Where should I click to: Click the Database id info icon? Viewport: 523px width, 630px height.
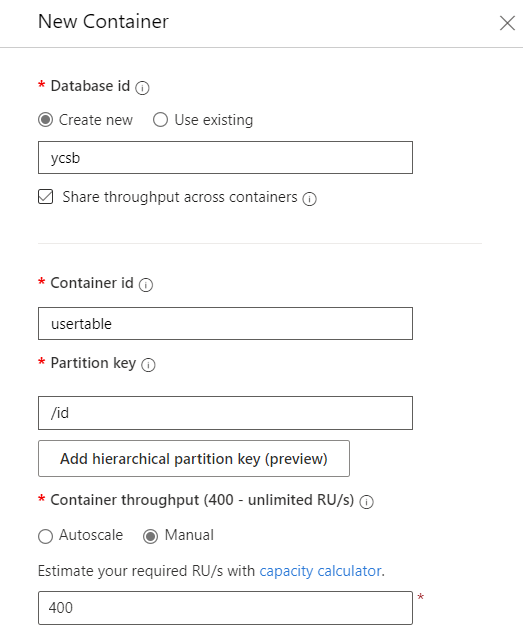click(x=142, y=88)
